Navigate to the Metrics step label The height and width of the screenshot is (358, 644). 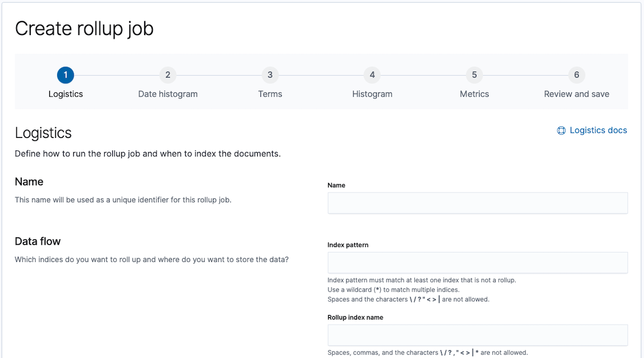pyautogui.click(x=474, y=94)
